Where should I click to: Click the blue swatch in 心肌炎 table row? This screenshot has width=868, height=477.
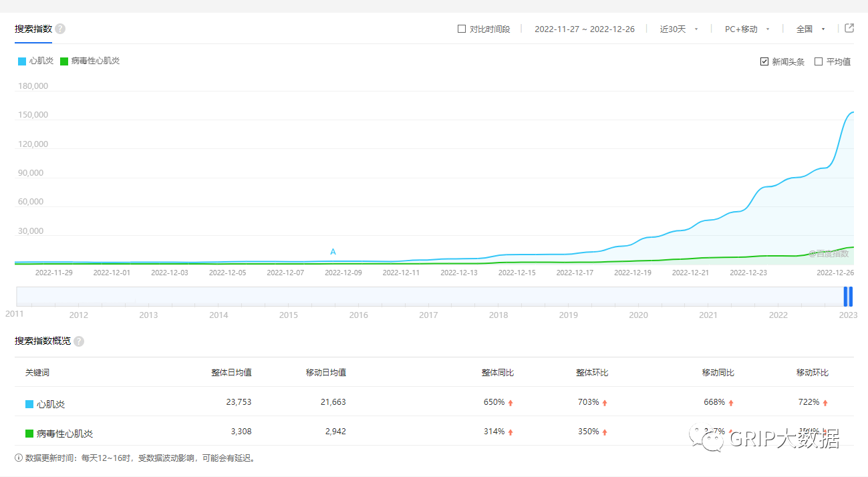coord(29,404)
